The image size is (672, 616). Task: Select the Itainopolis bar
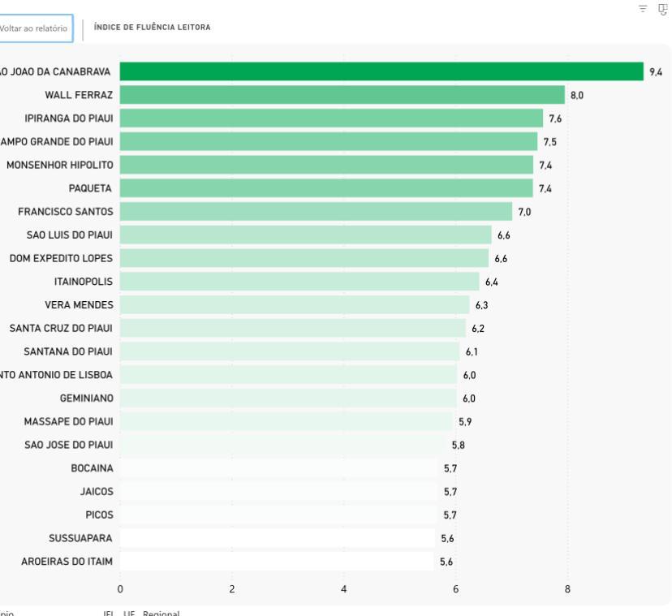click(299, 282)
